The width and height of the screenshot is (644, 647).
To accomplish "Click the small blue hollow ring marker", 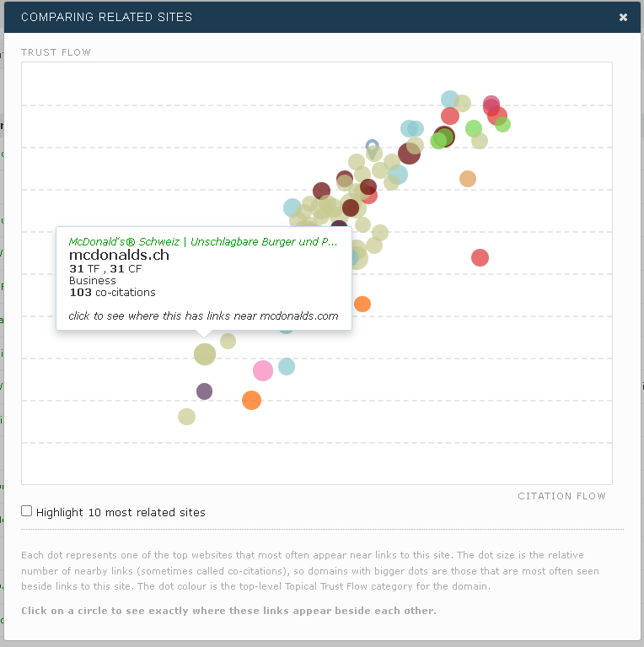I will [x=373, y=146].
